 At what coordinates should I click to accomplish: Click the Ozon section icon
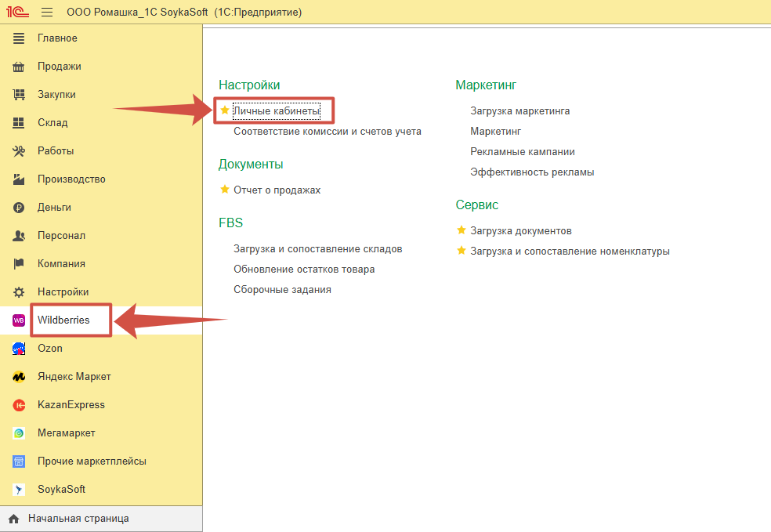pyautogui.click(x=19, y=349)
